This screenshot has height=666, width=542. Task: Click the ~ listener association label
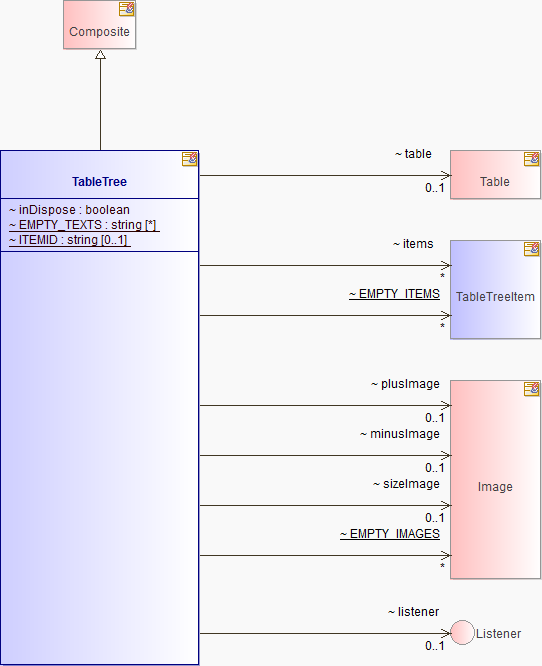tap(414, 612)
